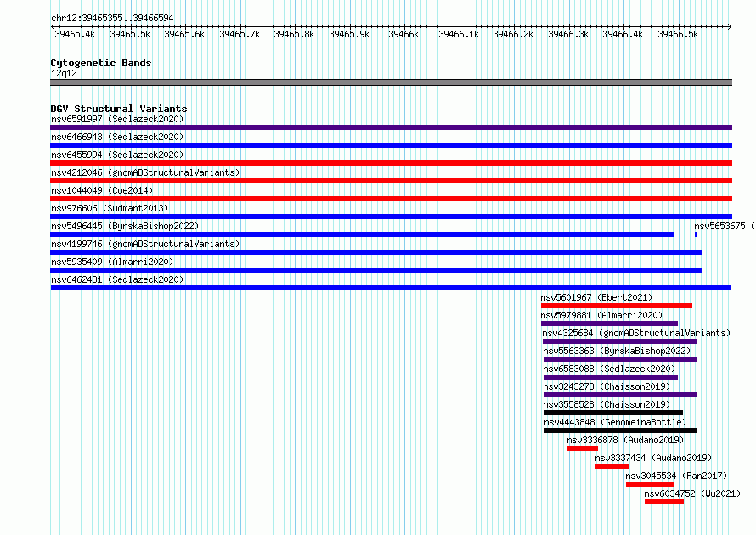Image resolution: width=756 pixels, height=535 pixels.
Task: Open the nsv6462431 (Sedlazeck2020) label
Action: click(x=117, y=279)
